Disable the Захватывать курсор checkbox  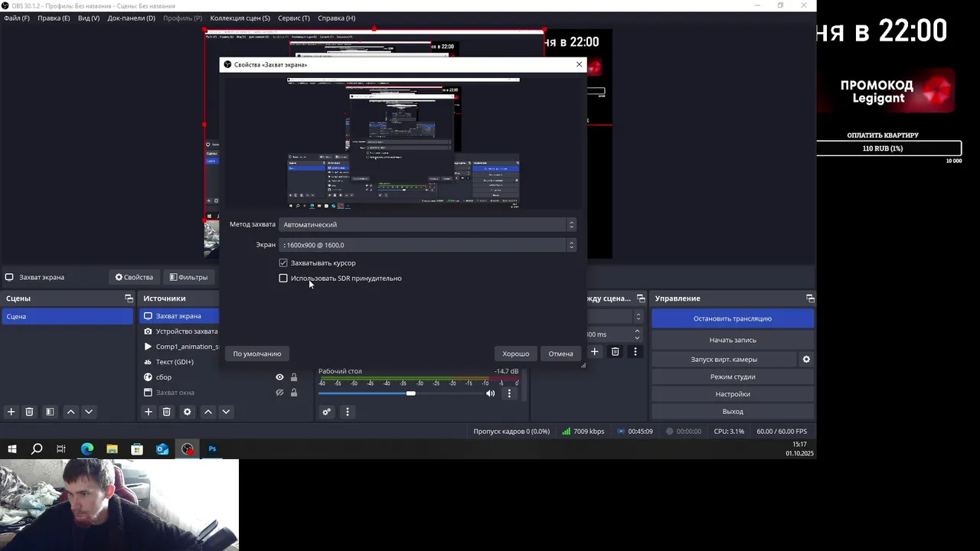click(283, 262)
